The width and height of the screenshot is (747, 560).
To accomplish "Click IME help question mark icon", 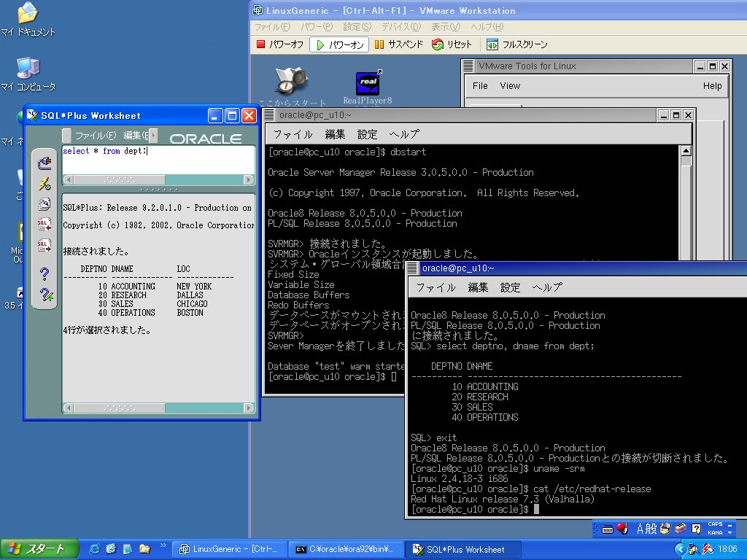I will 697,529.
